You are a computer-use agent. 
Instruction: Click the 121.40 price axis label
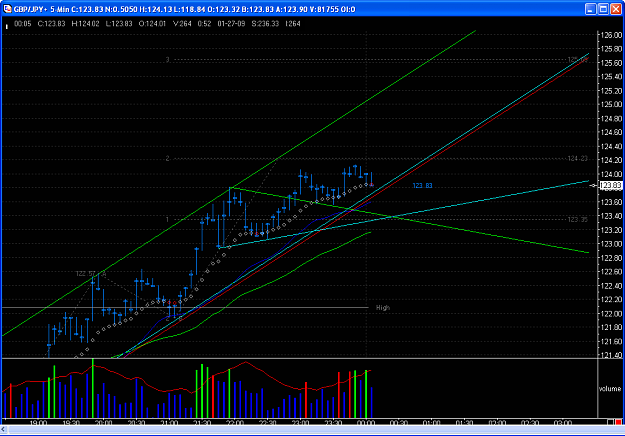coord(611,355)
